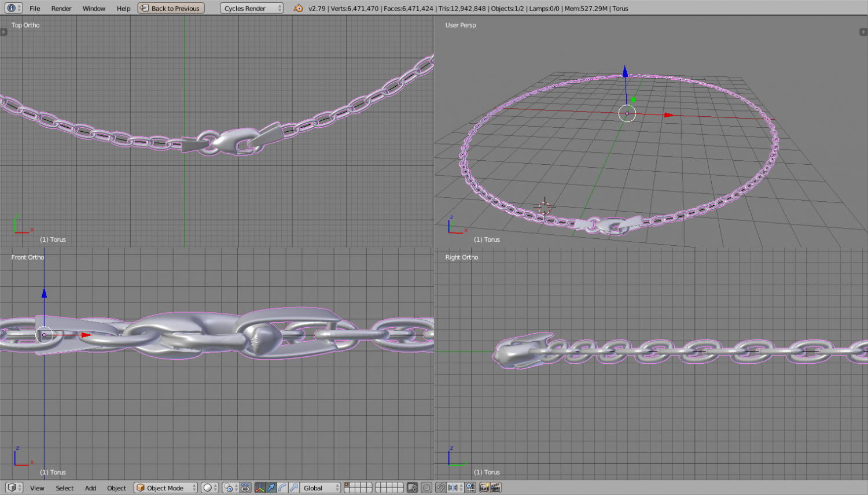Open the Object menu in the 3D view header
Image resolution: width=868 pixels, height=495 pixels.
(116, 487)
